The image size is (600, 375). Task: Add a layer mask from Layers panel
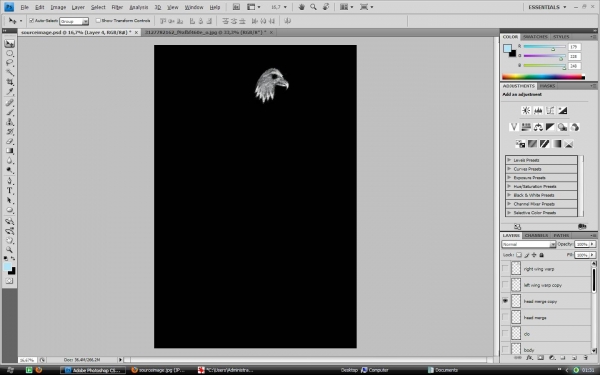pyautogui.click(x=540, y=358)
